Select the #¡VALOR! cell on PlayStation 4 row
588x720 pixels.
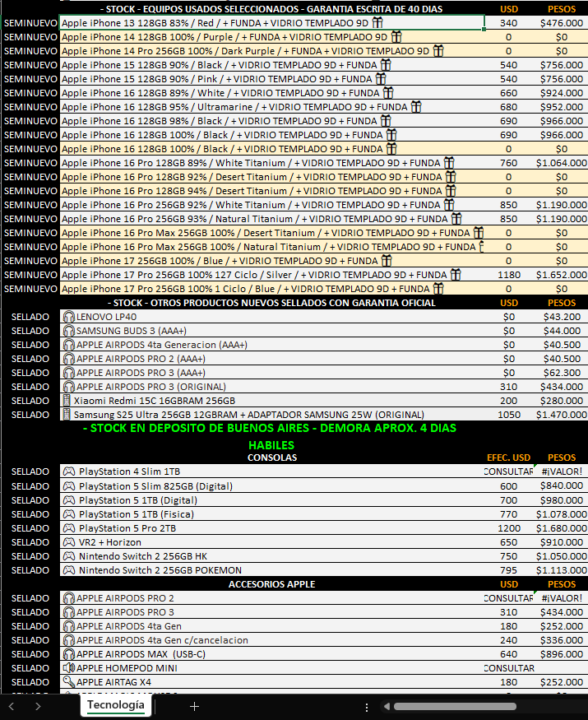point(561,471)
